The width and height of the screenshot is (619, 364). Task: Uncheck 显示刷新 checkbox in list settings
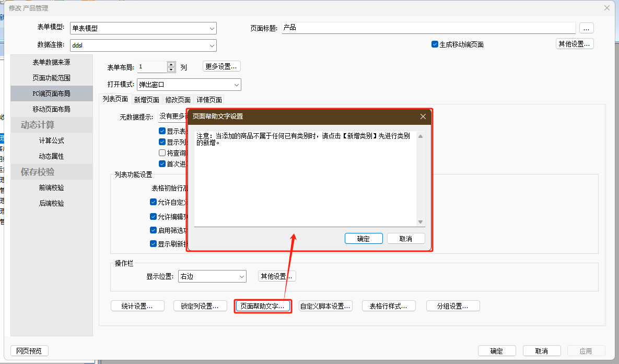tap(153, 243)
